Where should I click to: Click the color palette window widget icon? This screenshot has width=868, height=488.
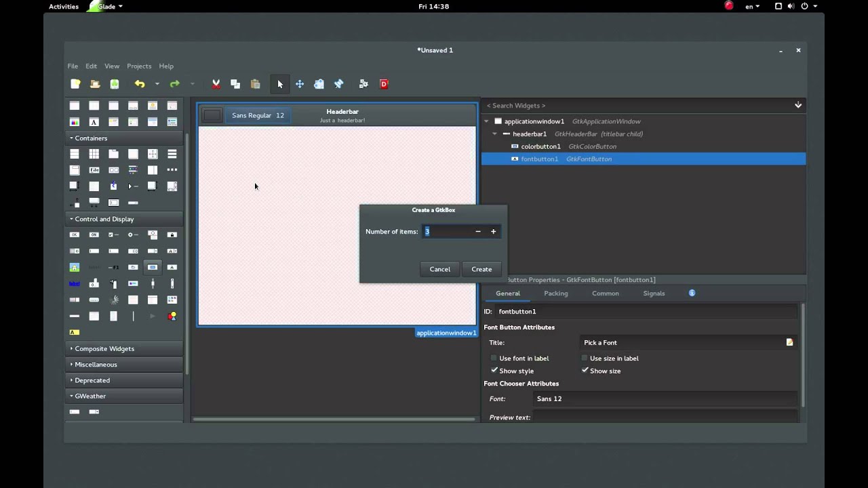pyautogui.click(x=75, y=122)
